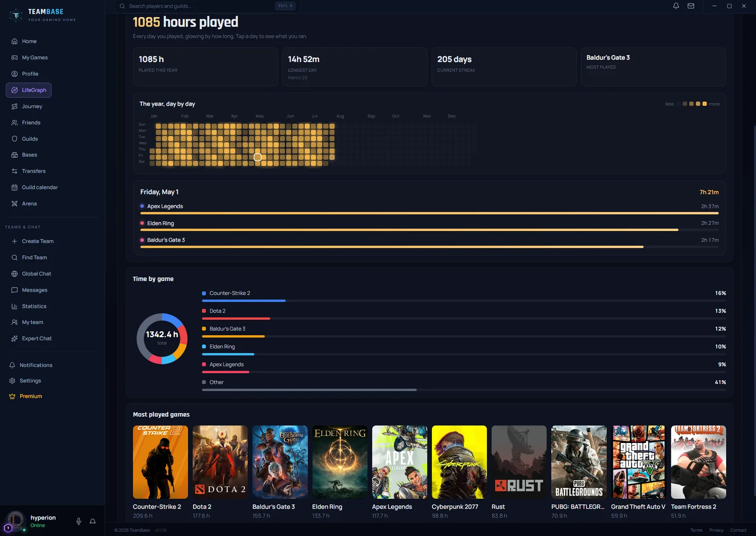Click the Premium crown icon
The image size is (756, 536).
tap(12, 396)
